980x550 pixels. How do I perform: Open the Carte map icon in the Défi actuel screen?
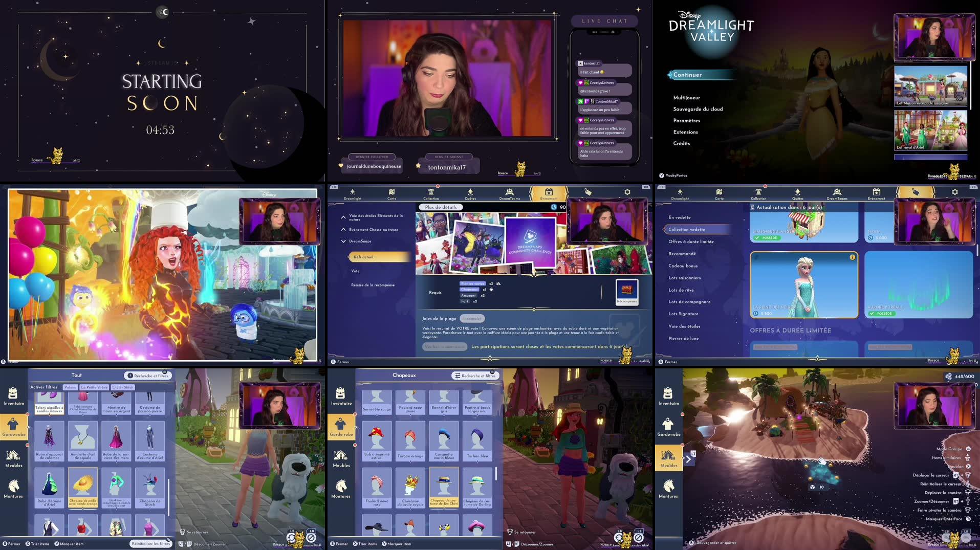tap(391, 194)
